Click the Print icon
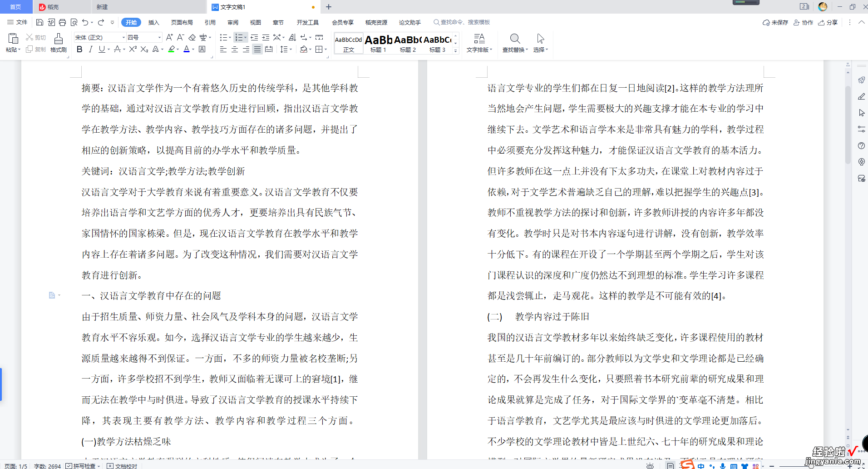Screen dimensions: 868x469 (x=62, y=22)
